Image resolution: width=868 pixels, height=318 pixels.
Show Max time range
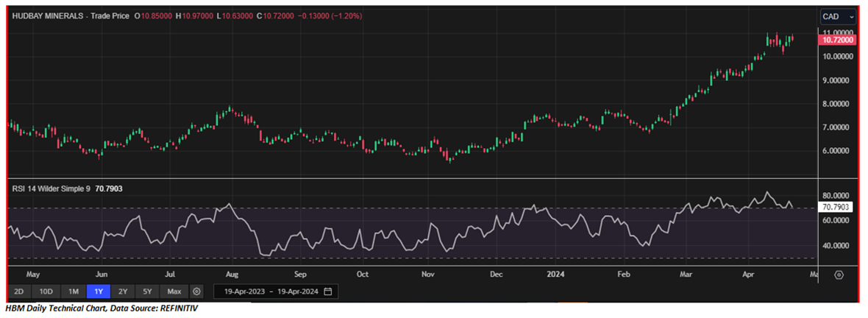[174, 291]
